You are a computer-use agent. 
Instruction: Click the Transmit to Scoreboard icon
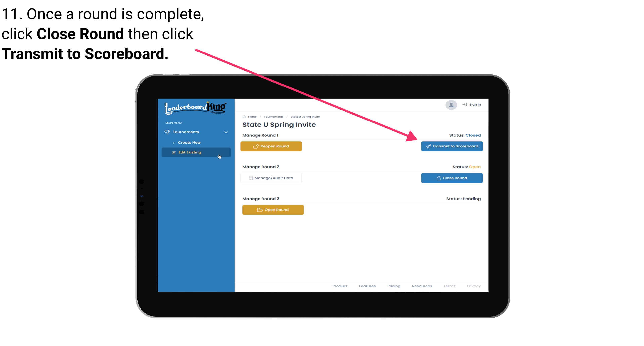[427, 146]
